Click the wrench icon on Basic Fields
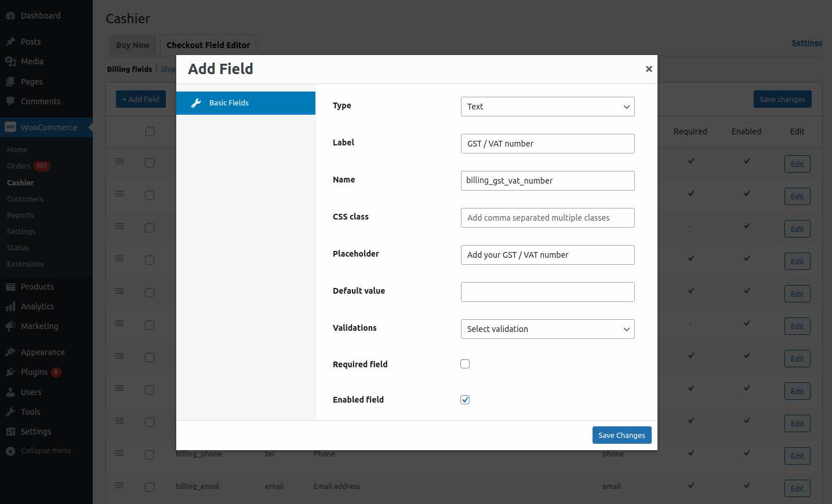 (195, 103)
